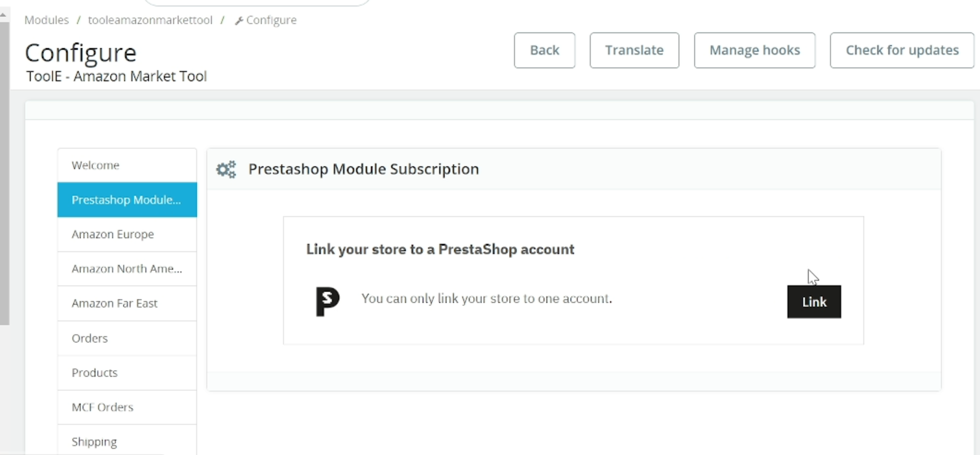Viewport: 980px width, 455px height.
Task: Open the MCF Orders tab
Action: click(127, 407)
